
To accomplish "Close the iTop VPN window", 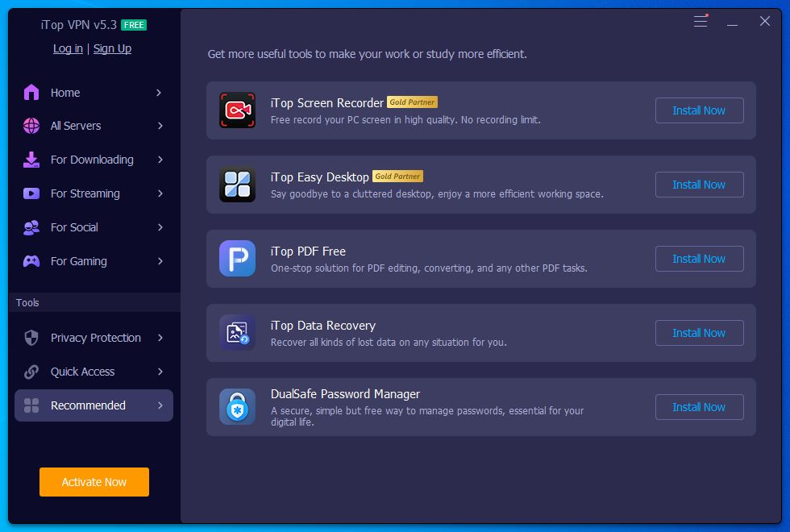I will (x=765, y=21).
